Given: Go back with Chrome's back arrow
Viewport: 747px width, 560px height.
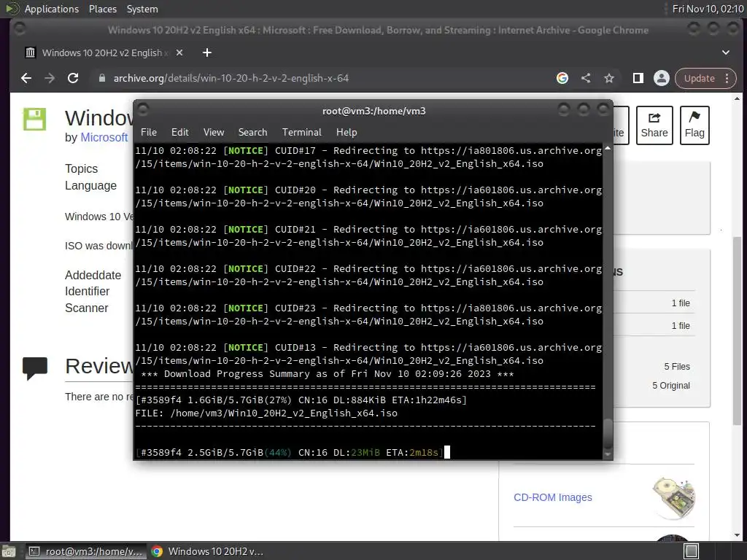Looking at the screenshot, I should 26,78.
